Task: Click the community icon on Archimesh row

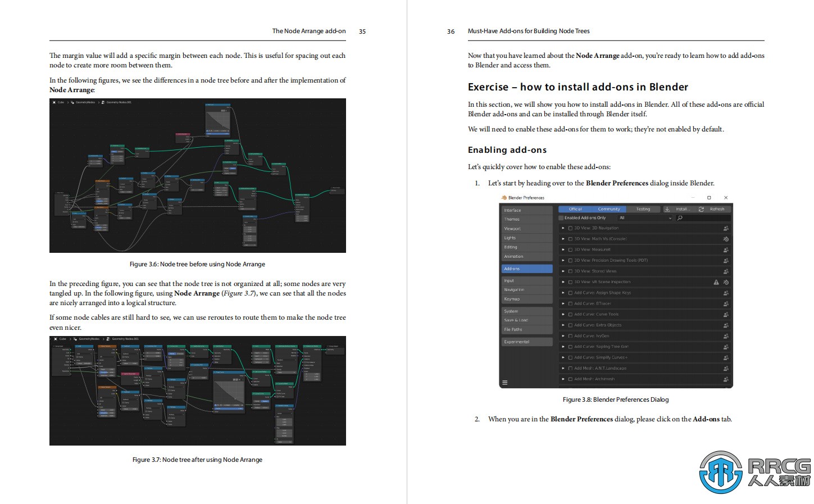Action: coord(726,379)
